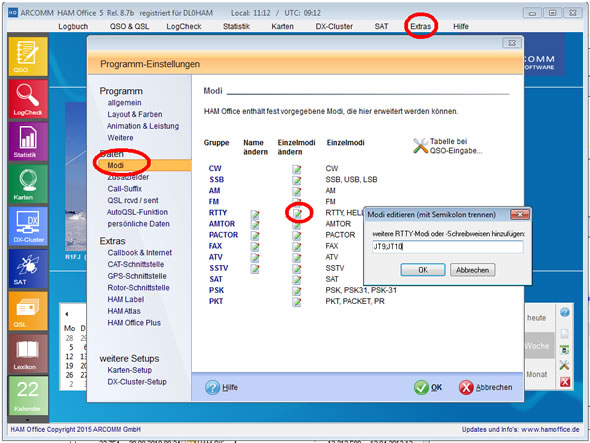The image size is (590, 443).
Task: Open the Statistik sidebar icon
Action: pyautogui.click(x=28, y=141)
